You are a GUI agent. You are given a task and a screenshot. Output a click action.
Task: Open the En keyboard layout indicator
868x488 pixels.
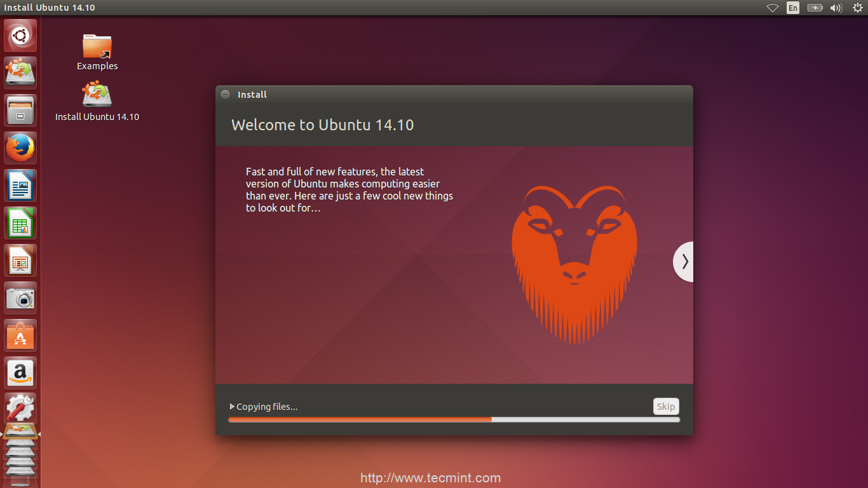click(x=793, y=8)
